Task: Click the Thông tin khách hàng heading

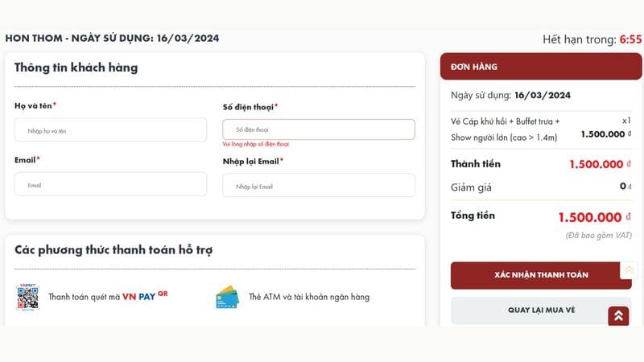Action: 76,68
